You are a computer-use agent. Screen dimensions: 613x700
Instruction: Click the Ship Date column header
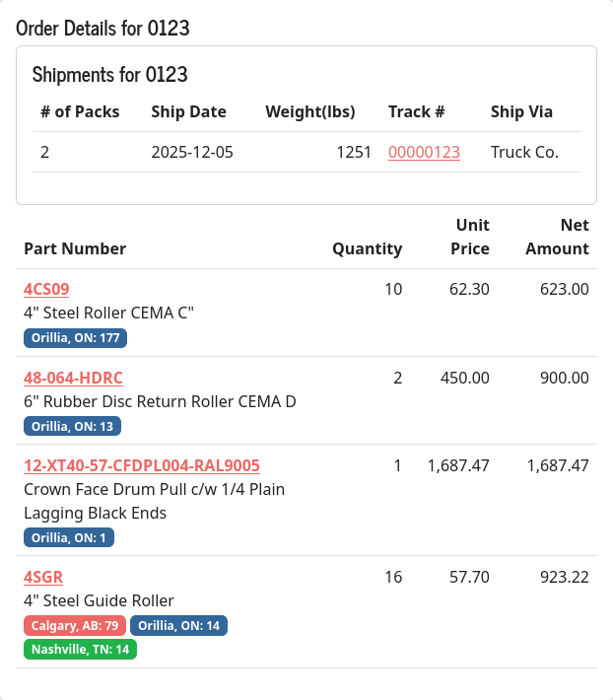click(x=188, y=111)
